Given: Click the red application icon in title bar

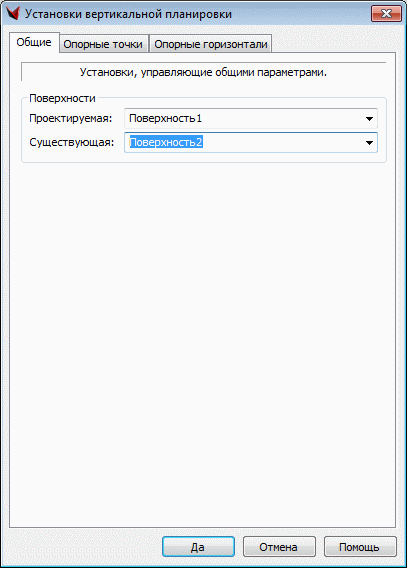Looking at the screenshot, I should pos(13,13).
